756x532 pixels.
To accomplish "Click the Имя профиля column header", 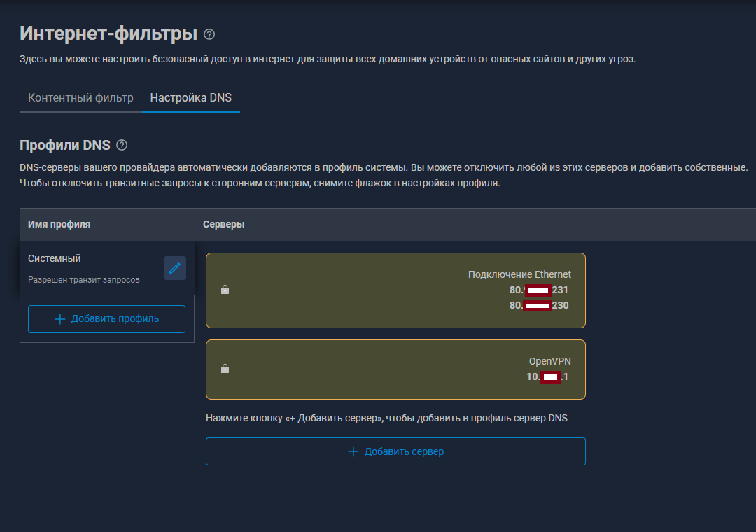I will coord(59,224).
